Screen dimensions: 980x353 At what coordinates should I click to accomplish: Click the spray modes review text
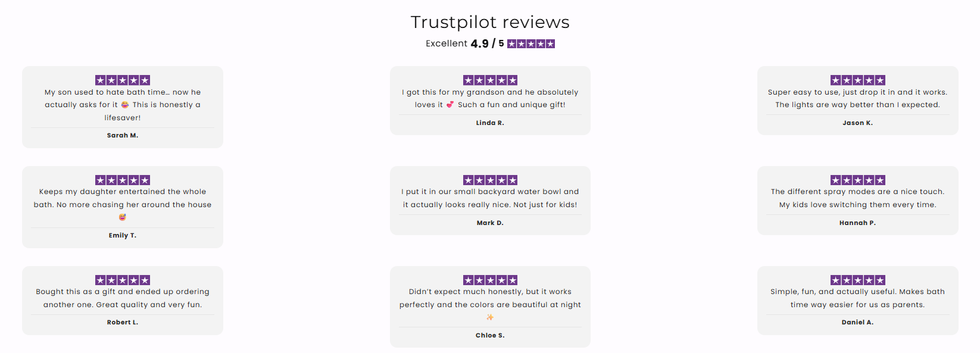point(857,198)
